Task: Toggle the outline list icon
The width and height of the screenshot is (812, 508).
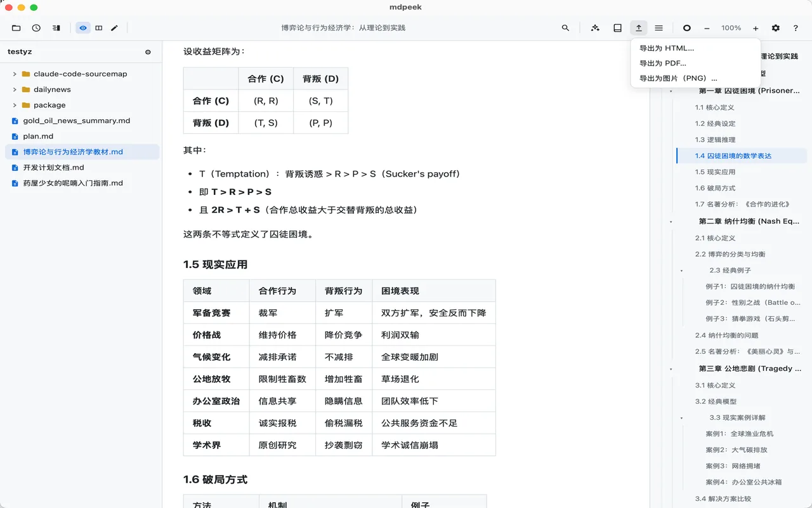Action: 659,28
